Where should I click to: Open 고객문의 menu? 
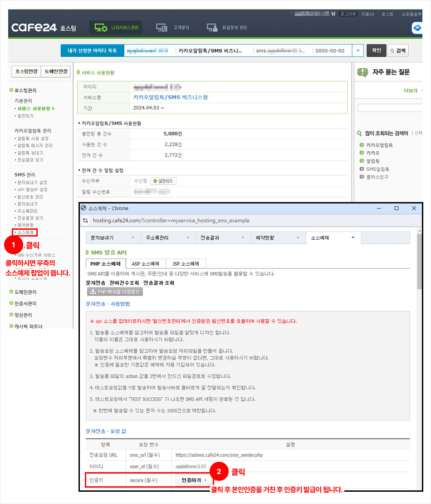point(172,28)
